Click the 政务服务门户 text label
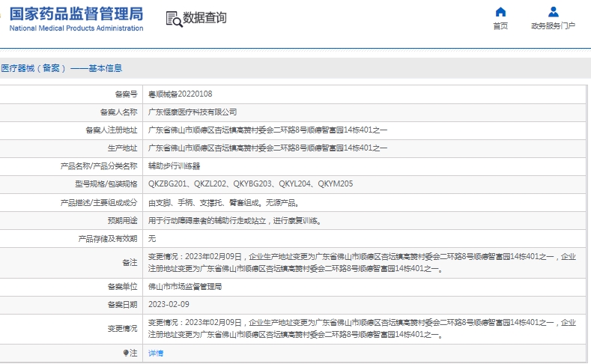This screenshot has height=364, width=591. click(x=553, y=26)
